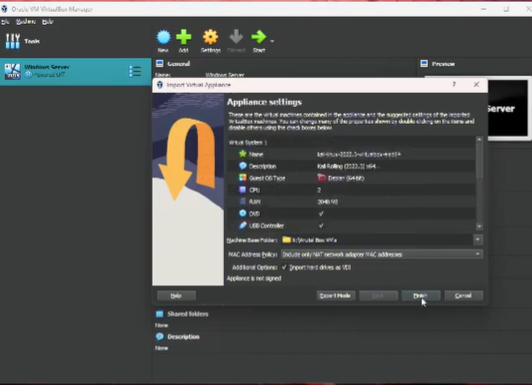The image size is (532, 385).
Task: Toggle the DVD checkbox in appliance settings
Action: (321, 214)
